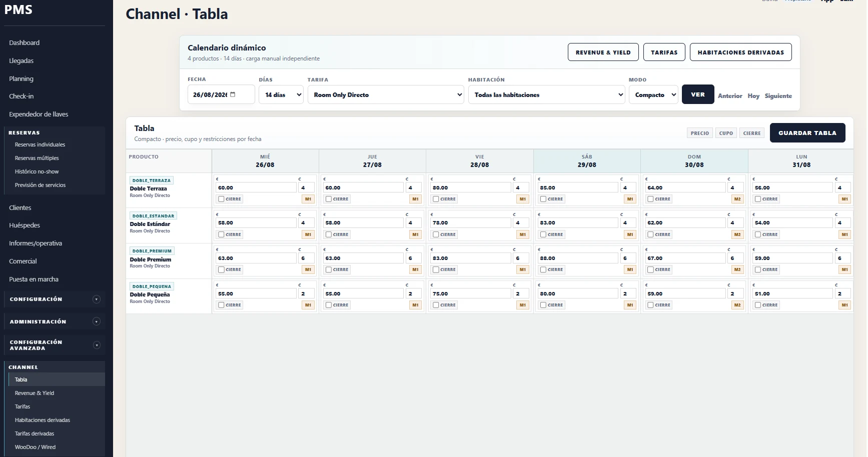Click the M2 badge for Doble Terraza on 30/08
The image size is (868, 457).
[737, 199]
